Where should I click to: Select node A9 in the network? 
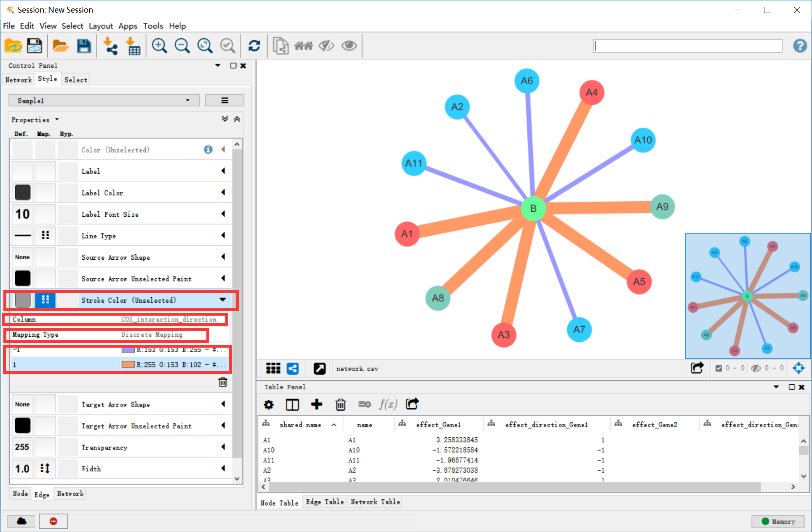click(x=662, y=207)
